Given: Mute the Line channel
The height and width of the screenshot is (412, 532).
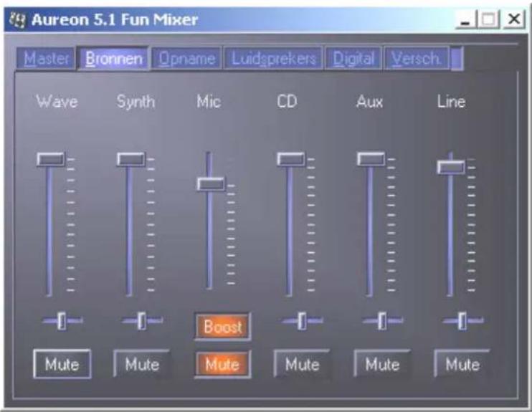Looking at the screenshot, I should click(462, 364).
